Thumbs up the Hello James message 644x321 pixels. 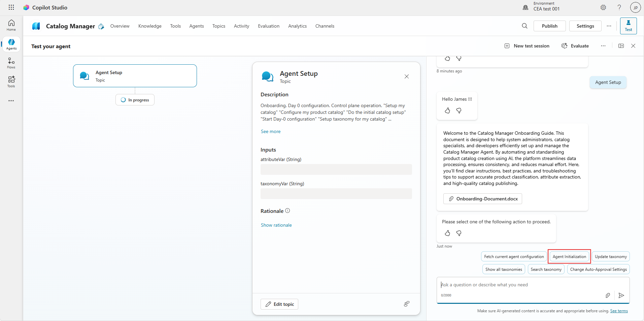447,110
